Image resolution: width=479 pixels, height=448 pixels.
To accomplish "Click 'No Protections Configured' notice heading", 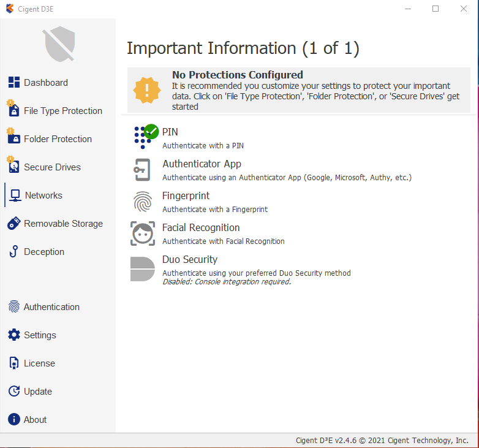I will click(238, 75).
